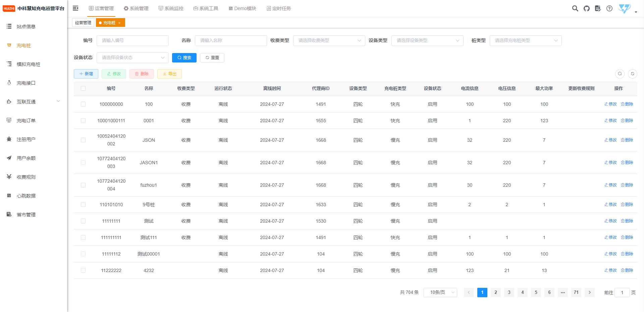Click the 充电桩 sidebar menu item
The height and width of the screenshot is (312, 644).
pos(34,45)
